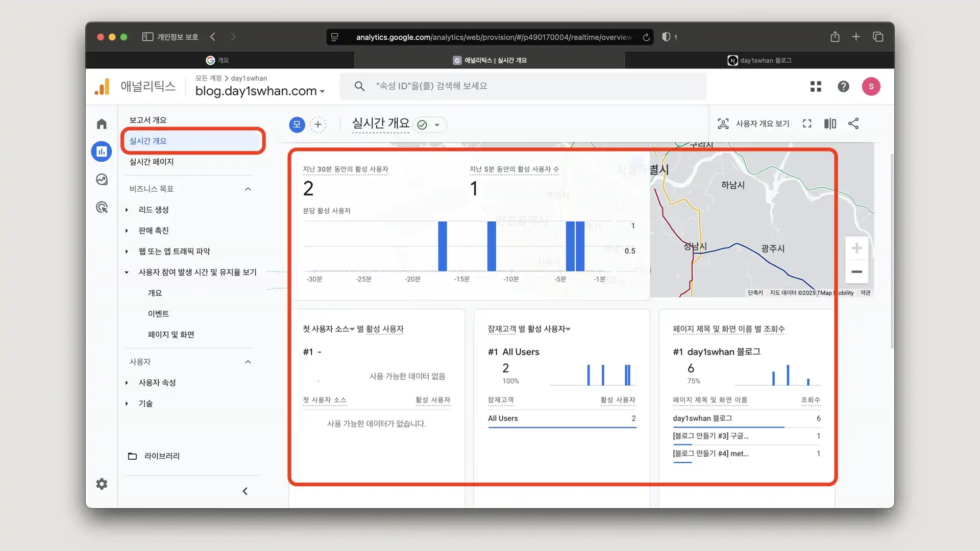This screenshot has width=980, height=551.
Task: Expand the lead generation tree item
Action: coord(127,210)
